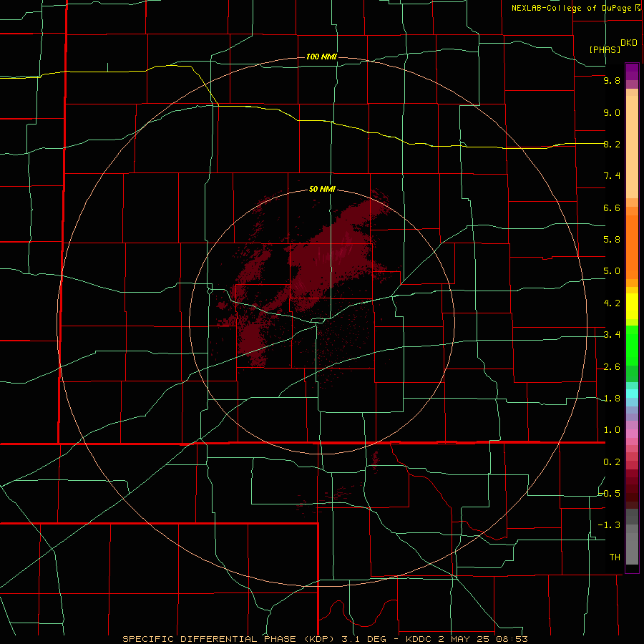This screenshot has height=644, width=644.
Task: Click the yellow color bar segment
Action: 632,306
